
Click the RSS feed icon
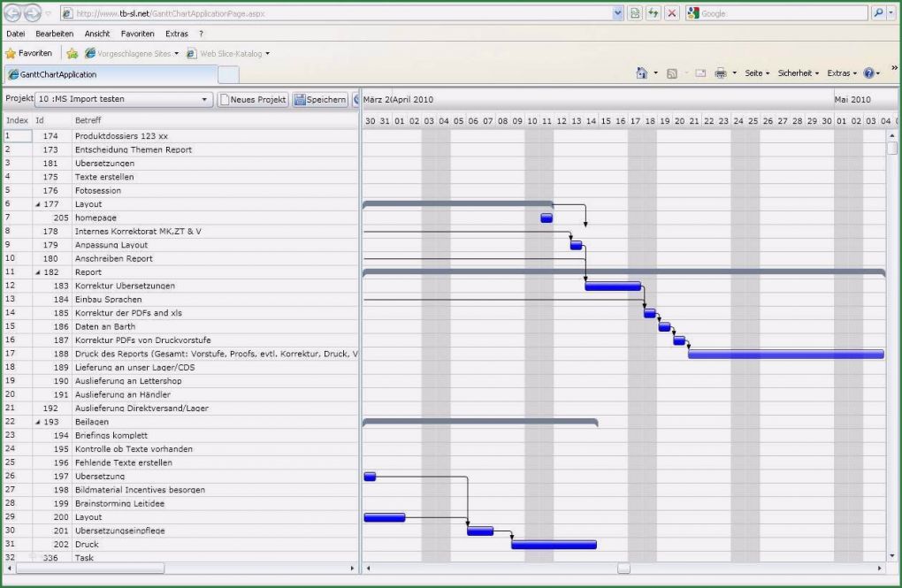click(672, 73)
